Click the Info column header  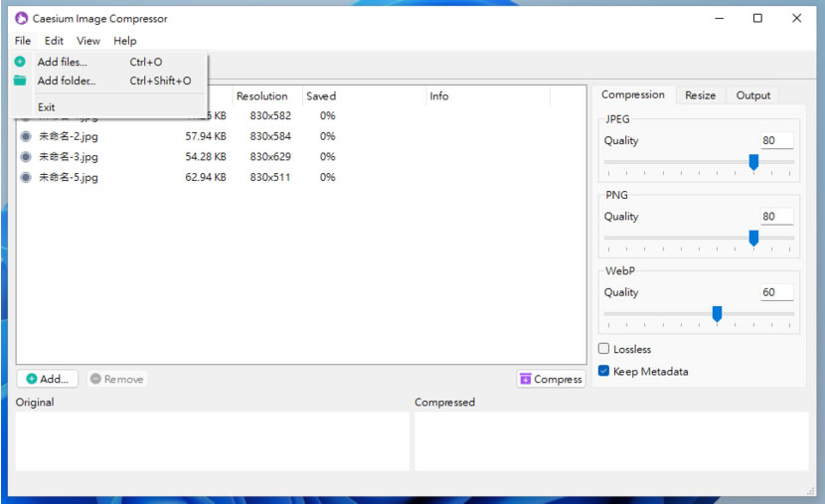(x=488, y=96)
